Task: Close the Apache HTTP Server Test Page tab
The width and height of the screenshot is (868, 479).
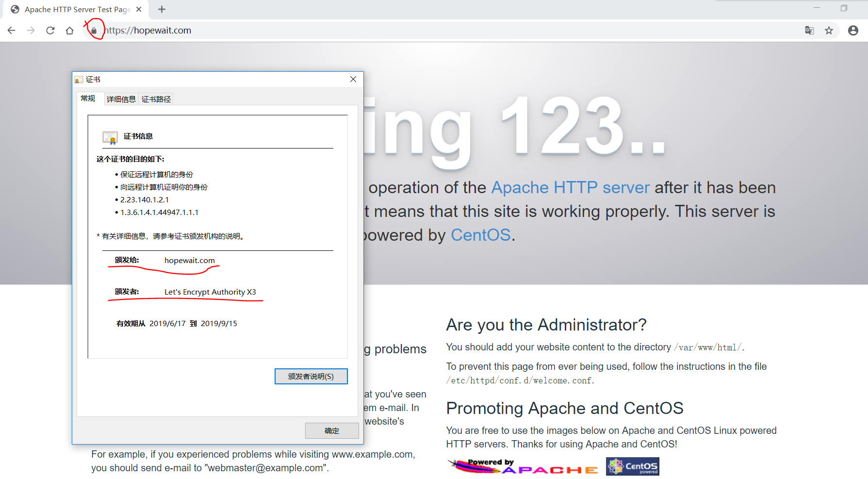Action: click(x=139, y=9)
